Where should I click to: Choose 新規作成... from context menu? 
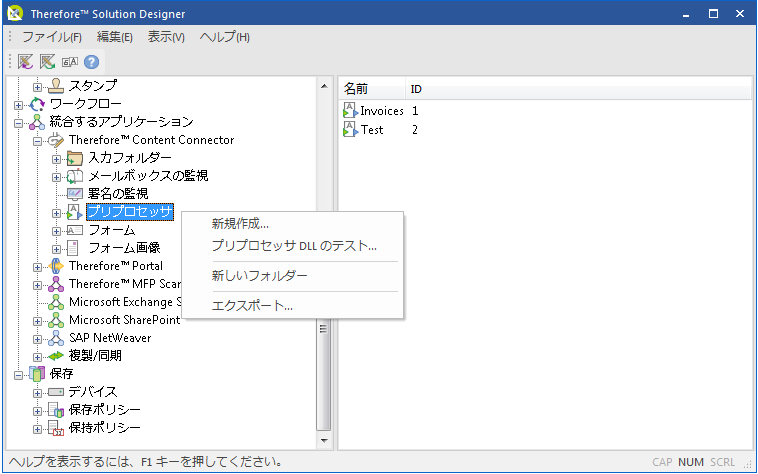pos(292,224)
